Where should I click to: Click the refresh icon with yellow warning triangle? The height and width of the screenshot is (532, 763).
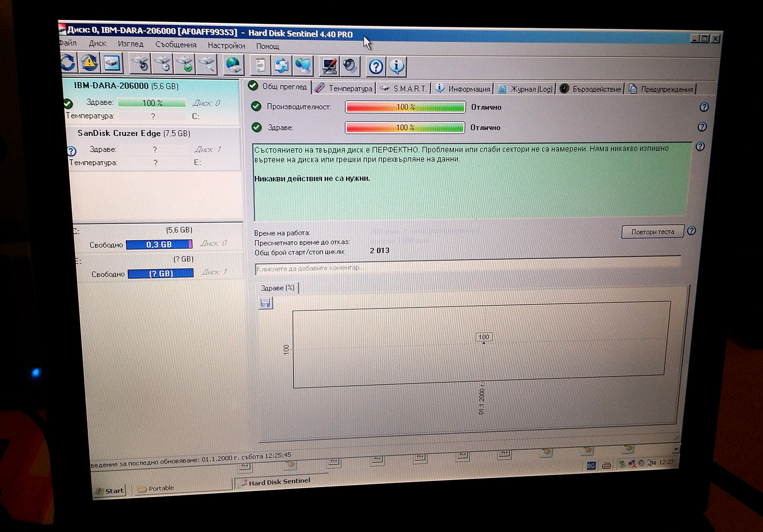(89, 63)
